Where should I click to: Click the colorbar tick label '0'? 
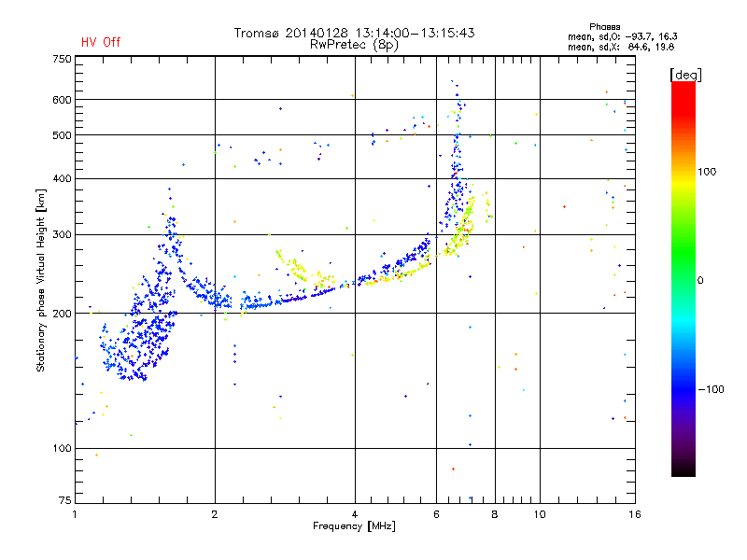coord(700,281)
